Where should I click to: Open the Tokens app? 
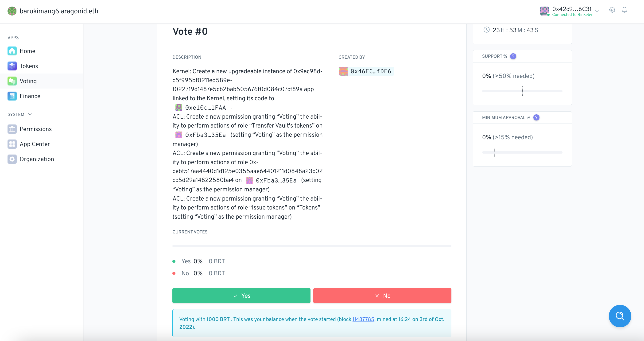coord(29,66)
